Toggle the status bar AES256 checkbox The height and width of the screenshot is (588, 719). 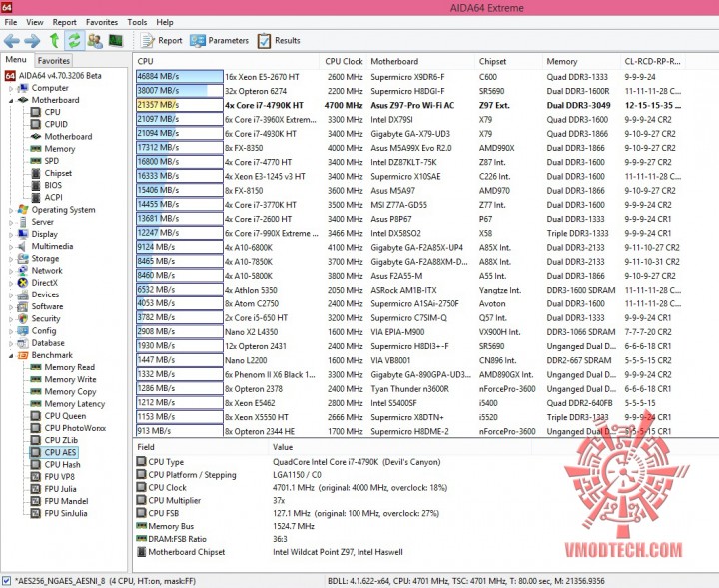pyautogui.click(x=6, y=581)
